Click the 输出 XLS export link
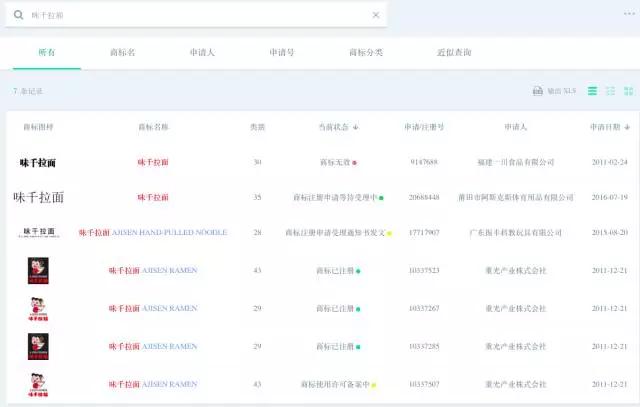This screenshot has height=407, width=640. click(x=561, y=91)
